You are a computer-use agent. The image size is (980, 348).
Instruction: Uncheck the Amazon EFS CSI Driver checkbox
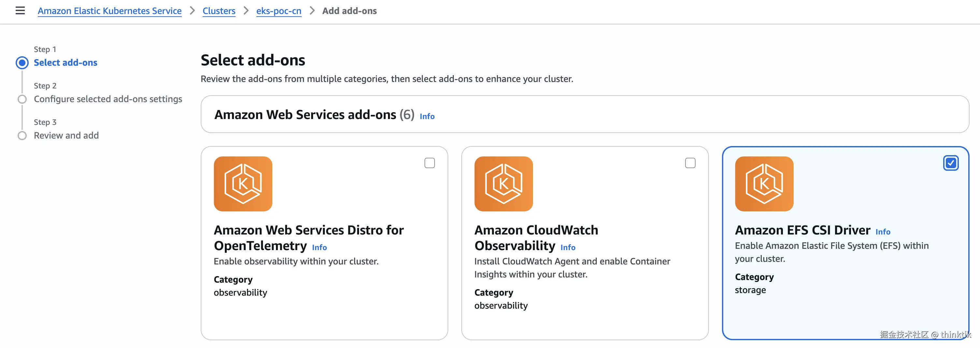tap(951, 163)
